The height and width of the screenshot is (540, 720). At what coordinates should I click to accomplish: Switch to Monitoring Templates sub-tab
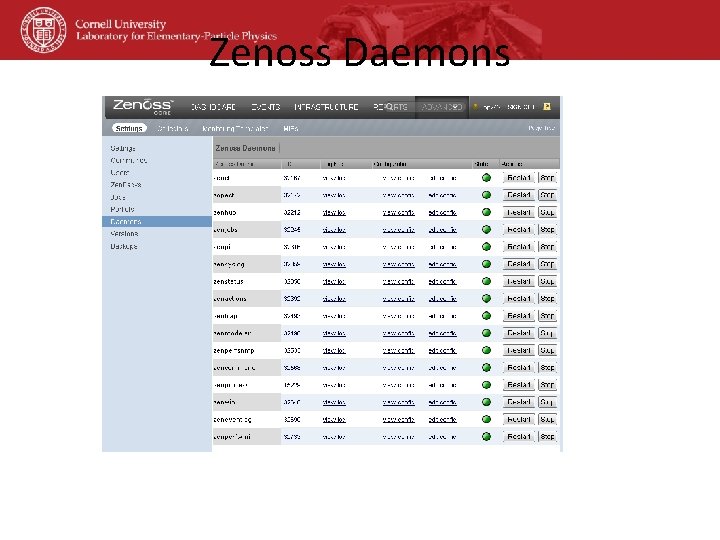[235, 129]
